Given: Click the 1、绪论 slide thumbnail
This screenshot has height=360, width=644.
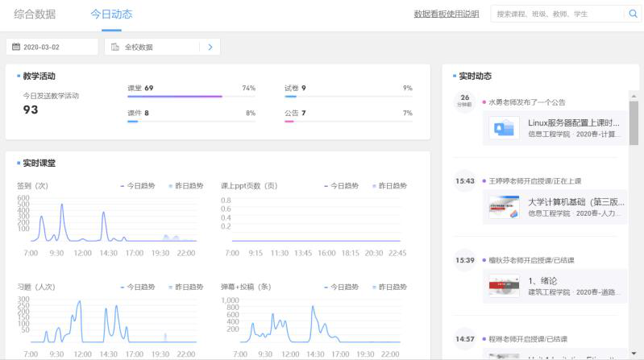Looking at the screenshot, I should pos(504,286).
